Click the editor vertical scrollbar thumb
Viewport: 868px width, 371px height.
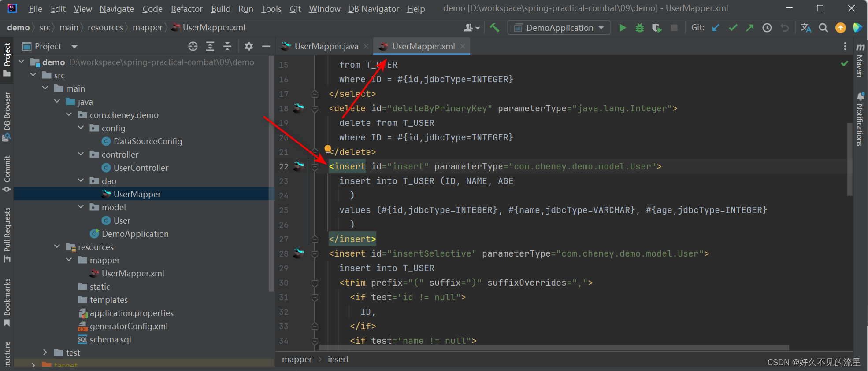coord(849,159)
